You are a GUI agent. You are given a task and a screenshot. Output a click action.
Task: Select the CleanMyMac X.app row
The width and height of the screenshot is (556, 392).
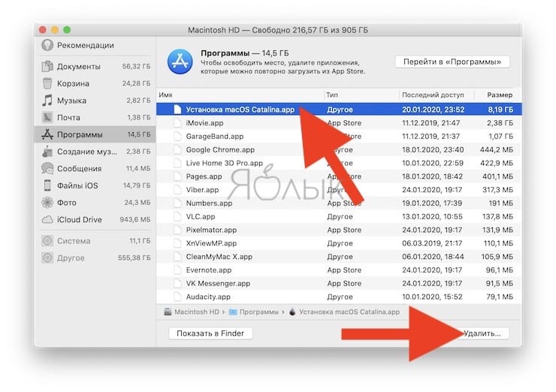click(x=339, y=257)
